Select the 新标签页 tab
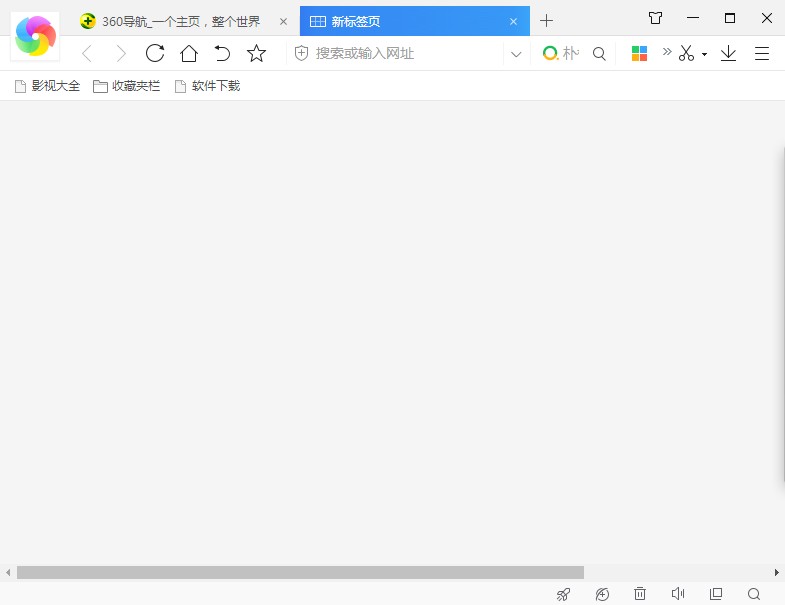The height and width of the screenshot is (605, 785). 415,21
